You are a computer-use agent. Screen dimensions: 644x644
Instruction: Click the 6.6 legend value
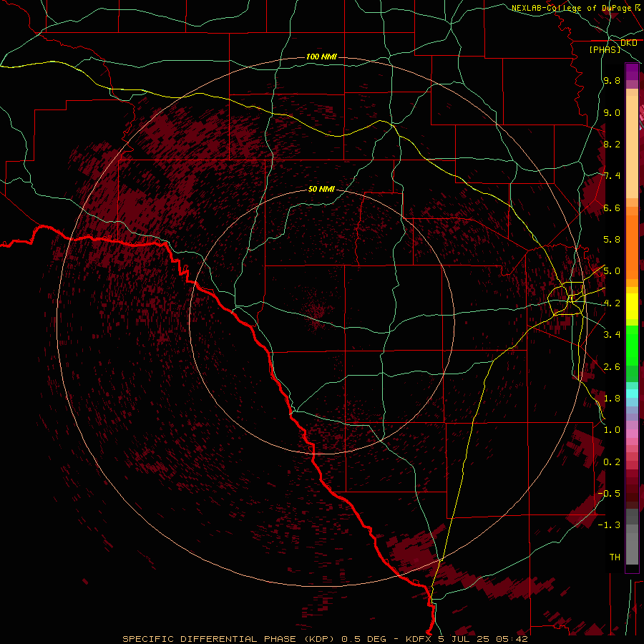612,208
